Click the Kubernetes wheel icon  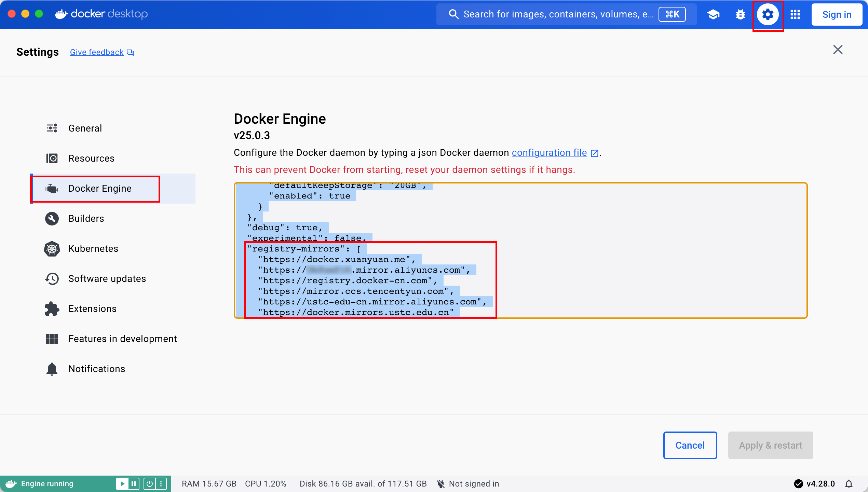click(52, 248)
